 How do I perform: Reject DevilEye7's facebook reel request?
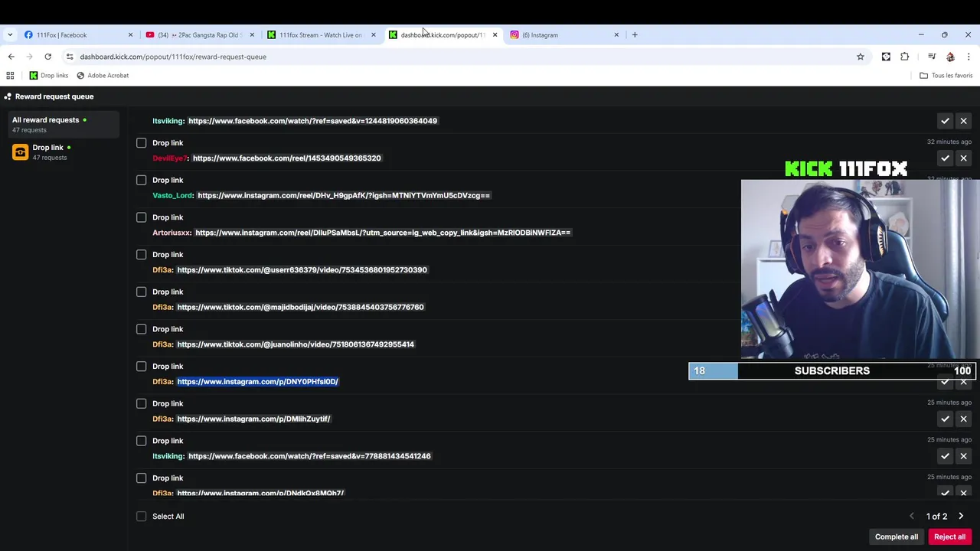(964, 158)
